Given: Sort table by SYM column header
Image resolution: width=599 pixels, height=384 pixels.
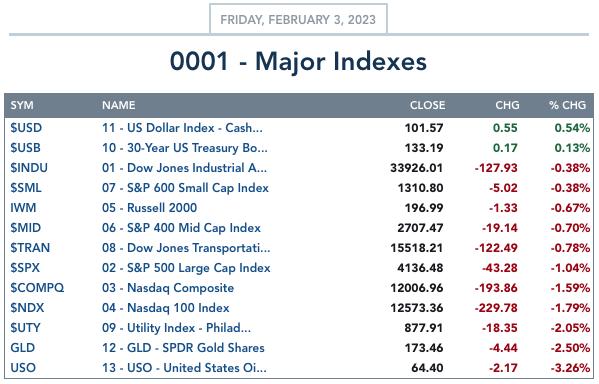Looking at the screenshot, I should click(x=22, y=105).
